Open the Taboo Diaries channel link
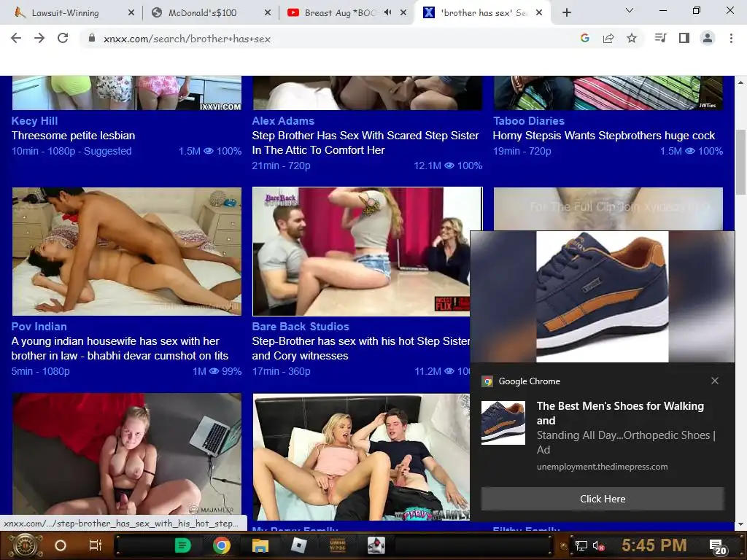The image size is (747, 560). [x=528, y=121]
